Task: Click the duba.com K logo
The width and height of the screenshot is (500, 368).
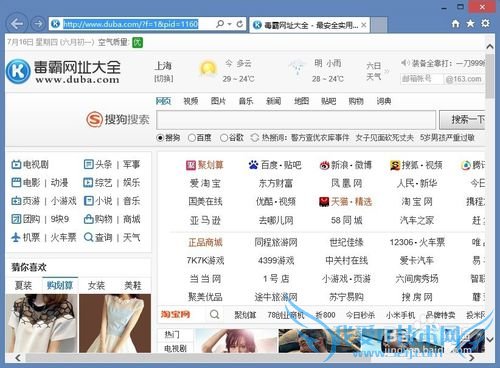Action: pyautogui.click(x=18, y=71)
